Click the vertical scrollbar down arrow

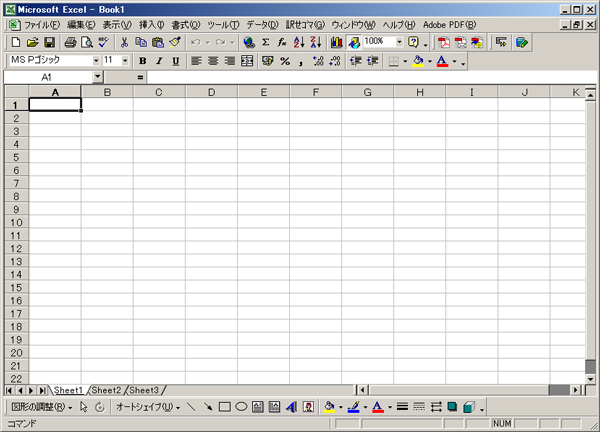click(x=590, y=379)
